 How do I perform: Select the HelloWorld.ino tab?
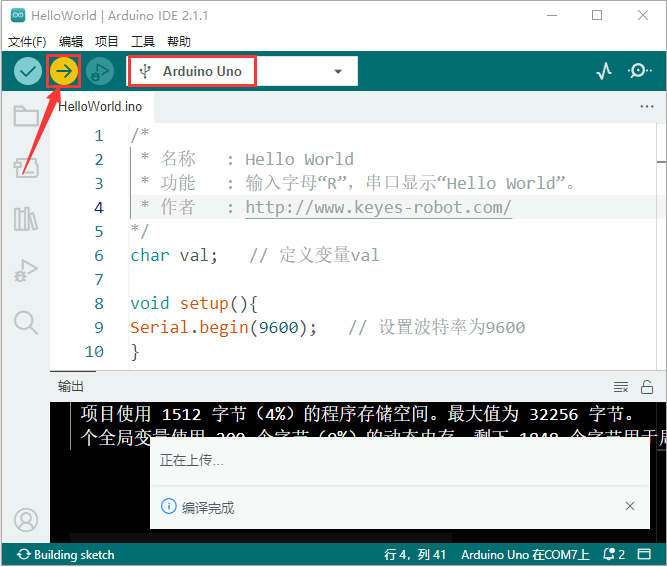(100, 106)
